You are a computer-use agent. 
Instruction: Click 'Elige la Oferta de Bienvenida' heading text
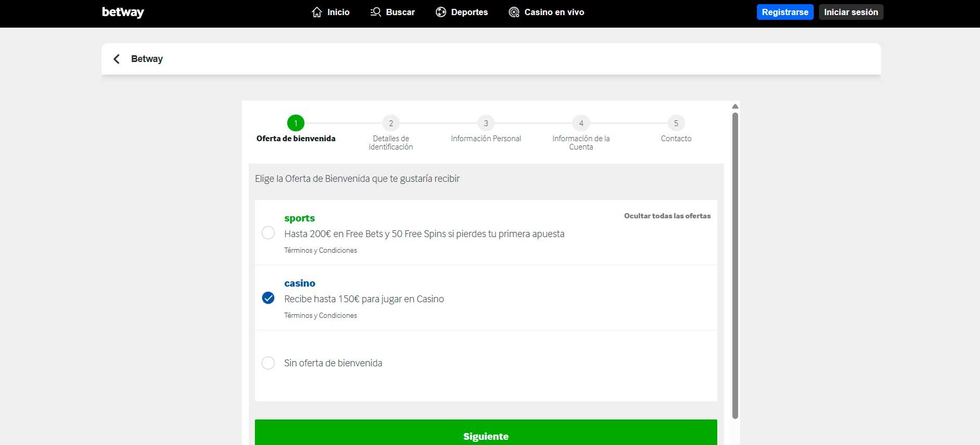click(x=312, y=179)
